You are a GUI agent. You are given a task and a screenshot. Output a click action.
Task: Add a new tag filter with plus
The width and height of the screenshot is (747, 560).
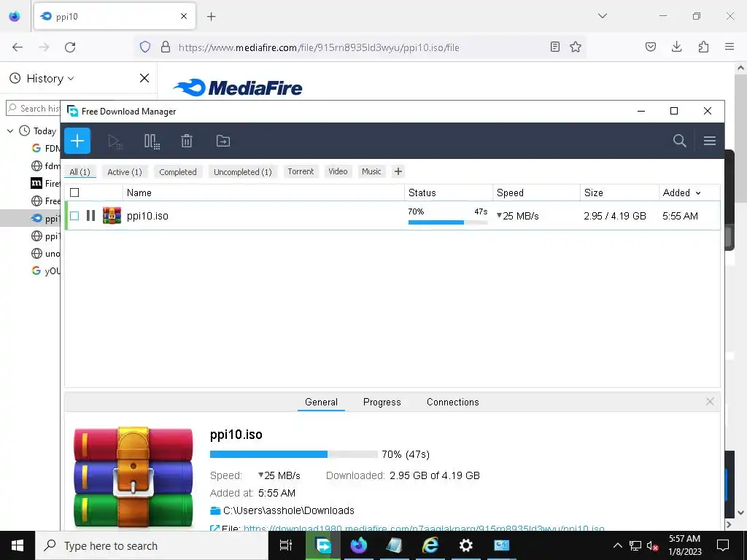[x=398, y=171]
